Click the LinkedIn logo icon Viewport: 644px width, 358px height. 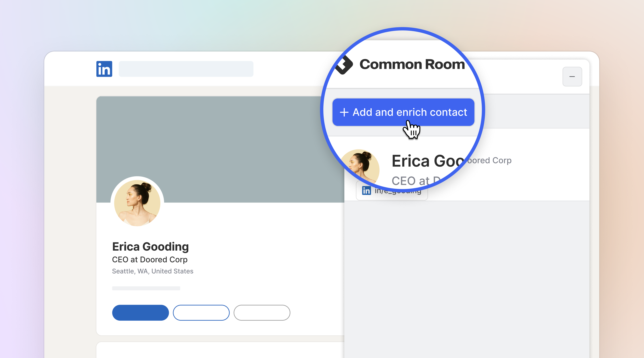click(104, 69)
